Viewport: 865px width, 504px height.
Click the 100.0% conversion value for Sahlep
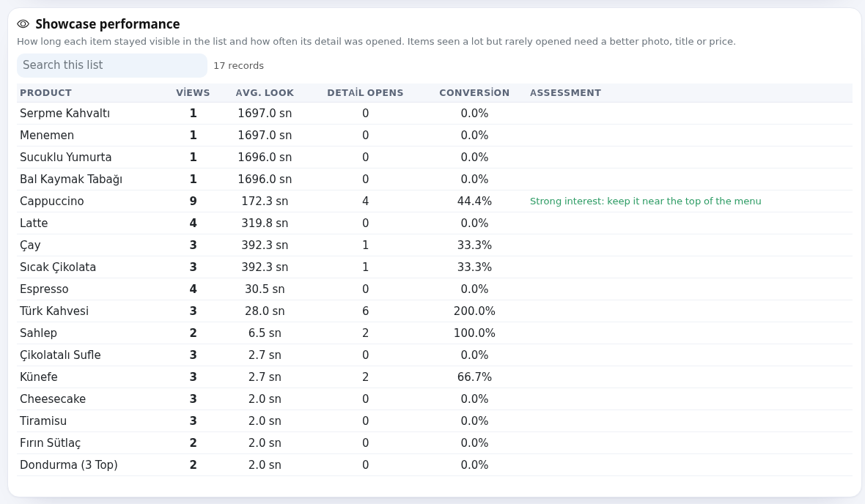point(474,333)
